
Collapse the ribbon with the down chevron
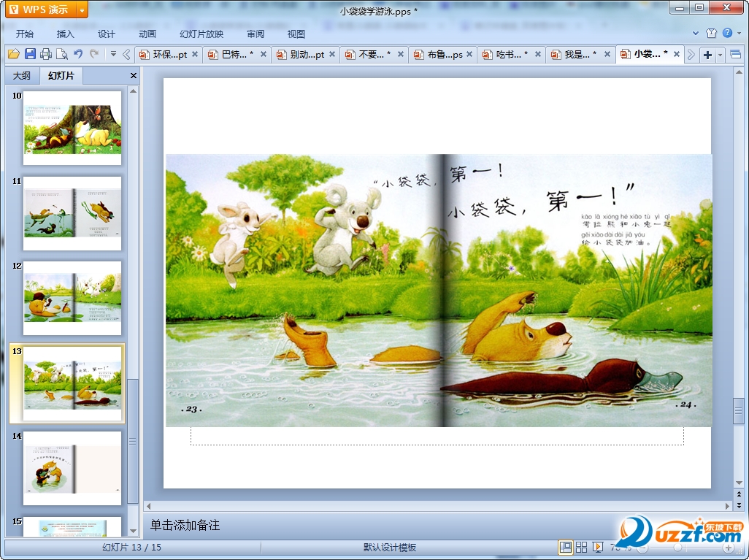[696, 34]
